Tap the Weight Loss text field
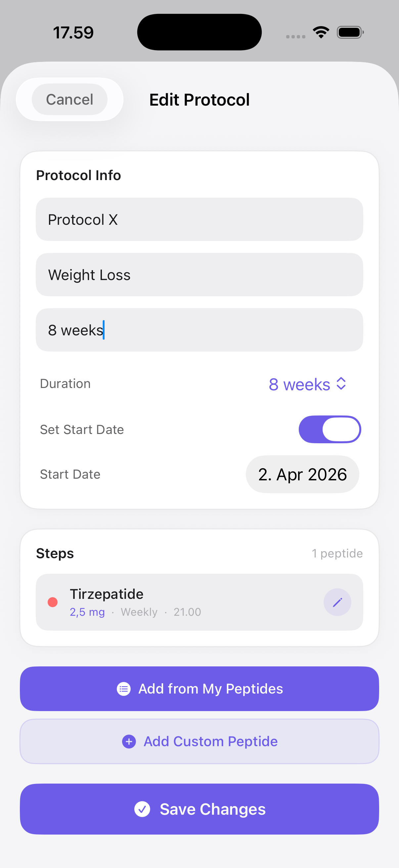 [199, 275]
